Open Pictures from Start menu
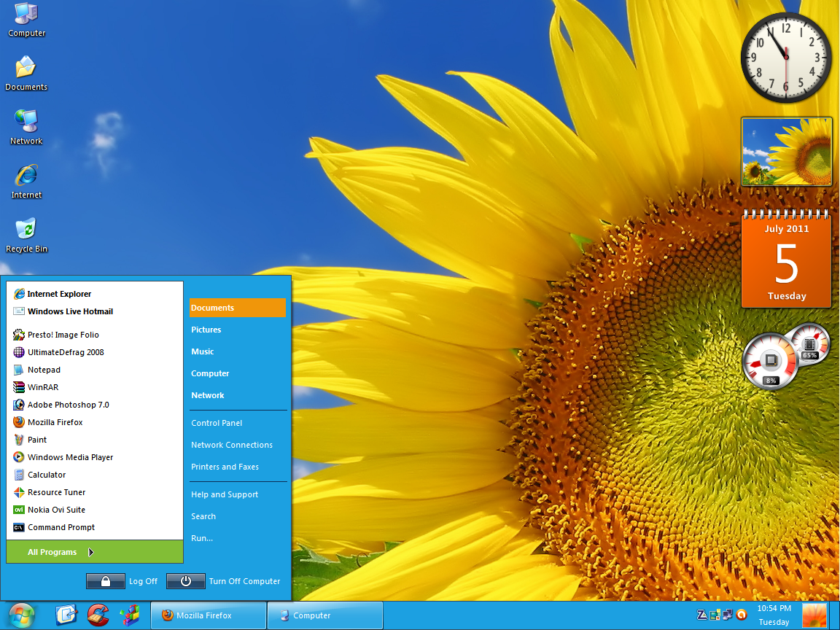840x630 pixels. [206, 330]
